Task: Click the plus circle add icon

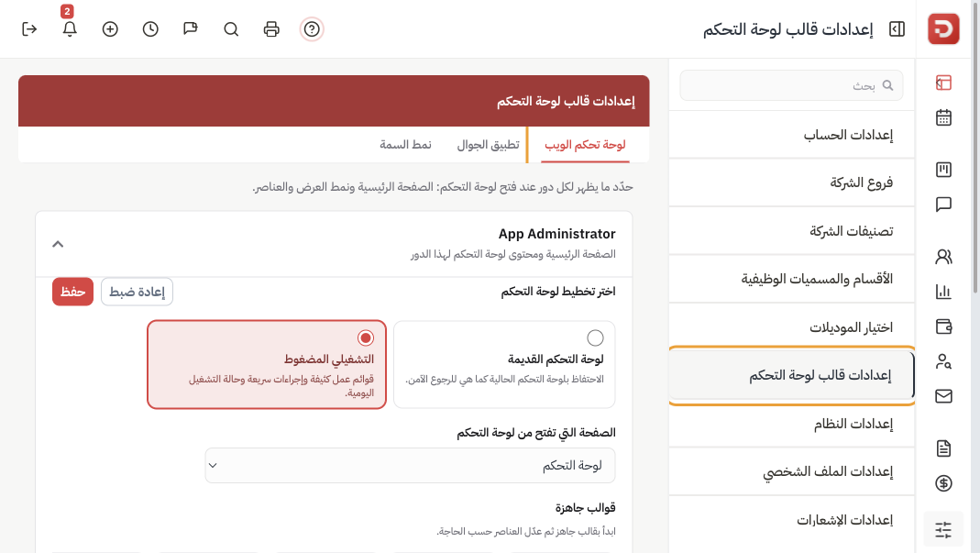Action: tap(110, 28)
